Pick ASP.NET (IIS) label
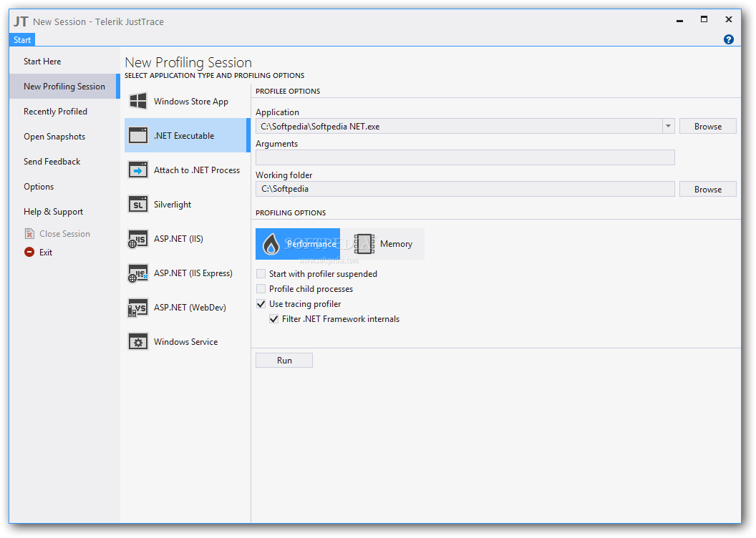The image size is (756, 538). [x=178, y=238]
